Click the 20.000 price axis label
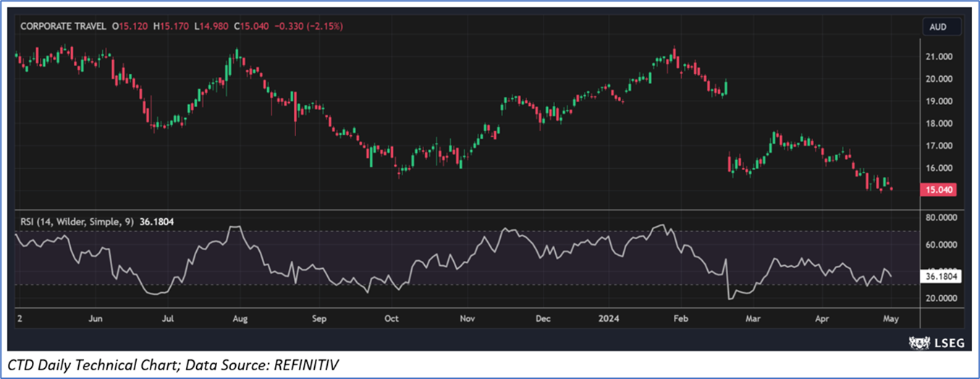The height and width of the screenshot is (379, 980). (x=939, y=79)
